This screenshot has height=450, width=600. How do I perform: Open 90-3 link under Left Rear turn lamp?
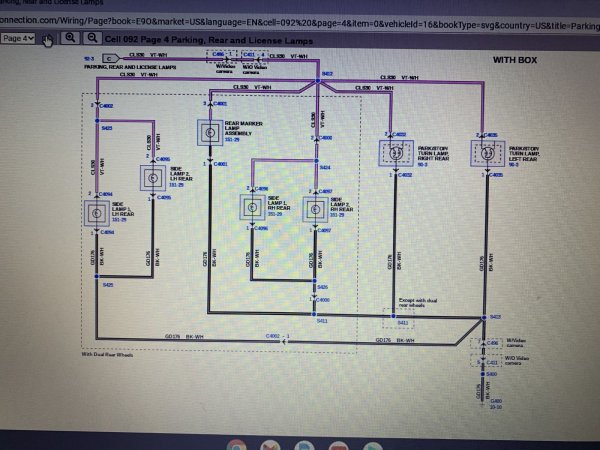[x=514, y=165]
